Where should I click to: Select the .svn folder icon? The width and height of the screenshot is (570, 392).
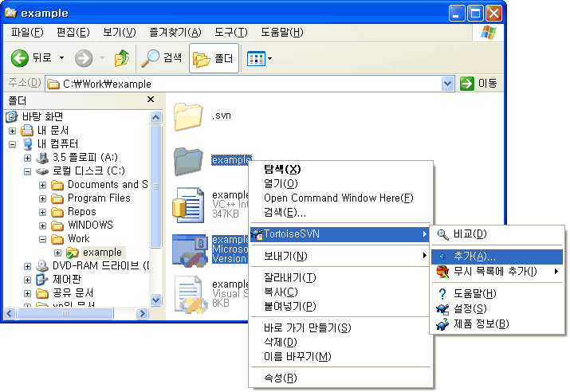189,116
